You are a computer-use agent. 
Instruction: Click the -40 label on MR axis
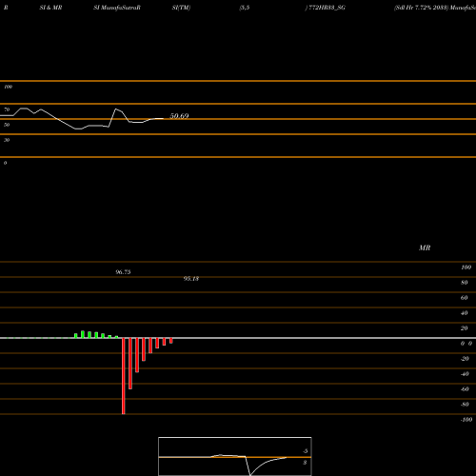(465, 374)
